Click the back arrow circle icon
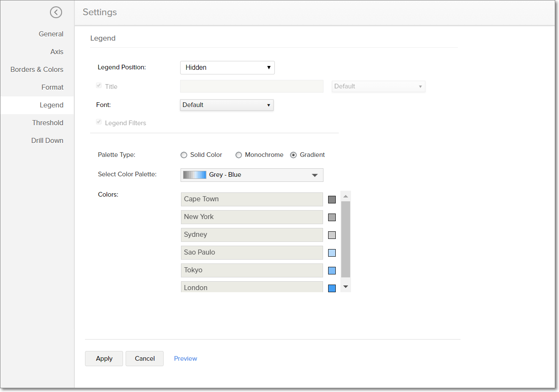Screen dimensions: 559x392 tap(56, 12)
